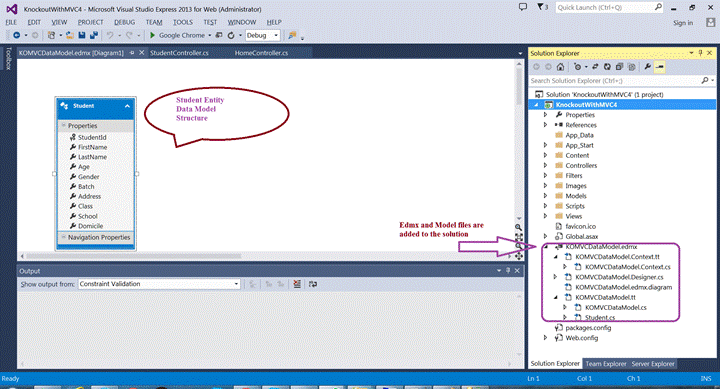
Task: Expand the Controllers folder node
Action: [x=546, y=165]
